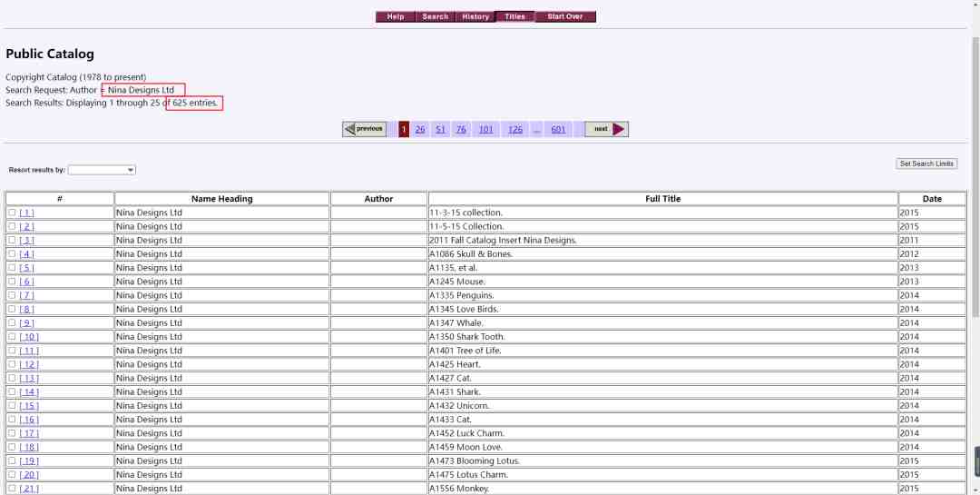This screenshot has height=495, width=980.
Task: Click the previous page arrow button
Action: tap(365, 129)
